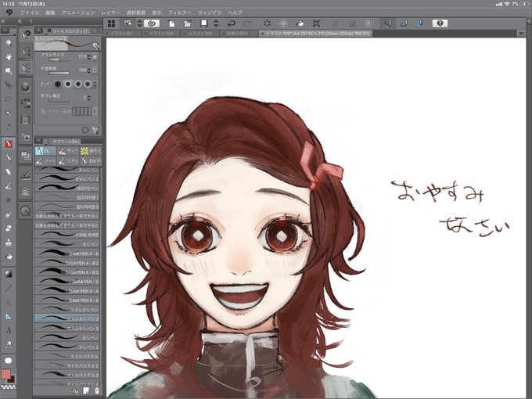Image resolution: width=532 pixels, height=399 pixels.
Task: Toggle snap to grid icon
Action: (420, 23)
